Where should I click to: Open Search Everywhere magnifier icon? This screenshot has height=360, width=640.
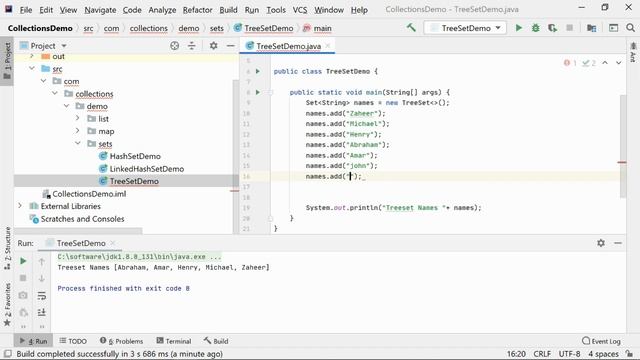(630, 28)
